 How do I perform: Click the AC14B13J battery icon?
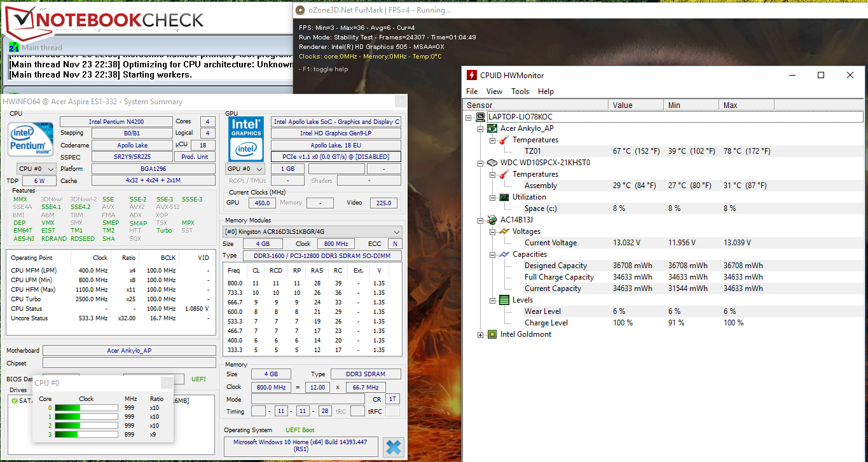tap(492, 220)
